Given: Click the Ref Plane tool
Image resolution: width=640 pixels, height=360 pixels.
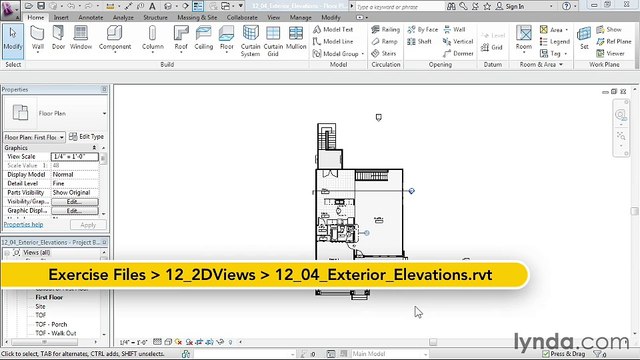Looking at the screenshot, I should [x=613, y=41].
